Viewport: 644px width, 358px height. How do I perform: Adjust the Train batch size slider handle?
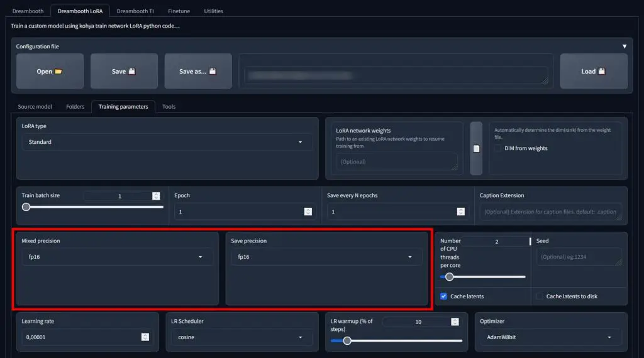26,207
